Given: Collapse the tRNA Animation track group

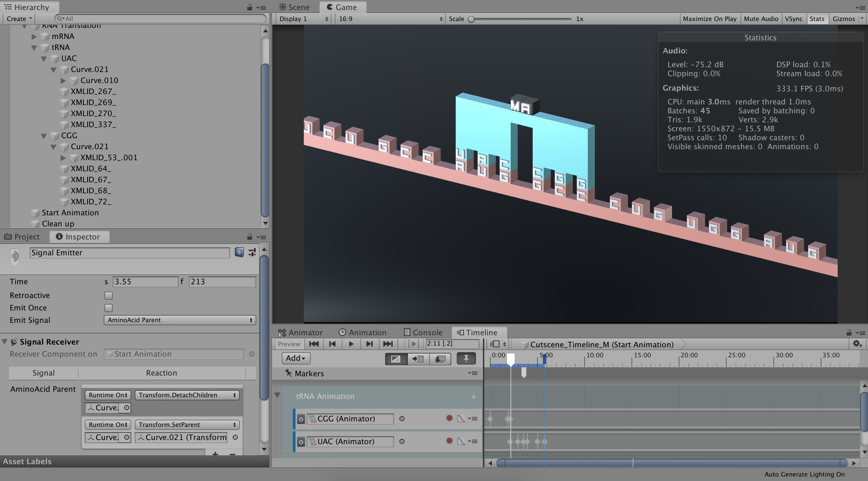Looking at the screenshot, I should 277,395.
